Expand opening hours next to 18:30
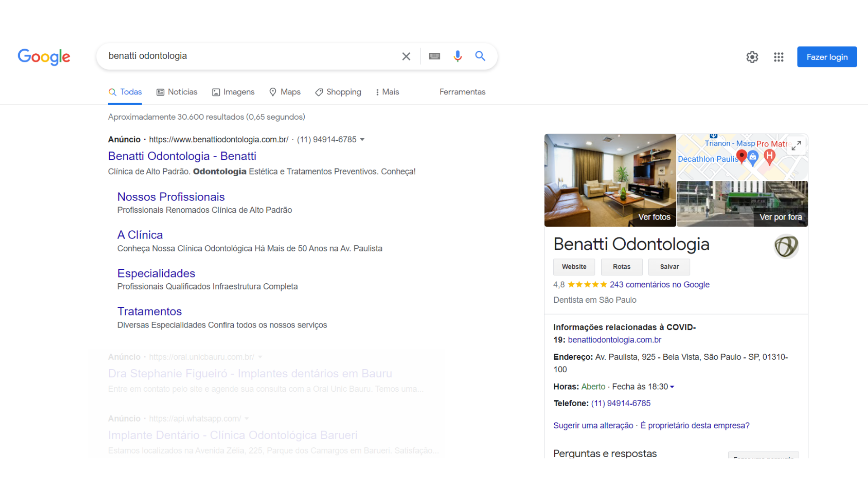 tap(672, 387)
